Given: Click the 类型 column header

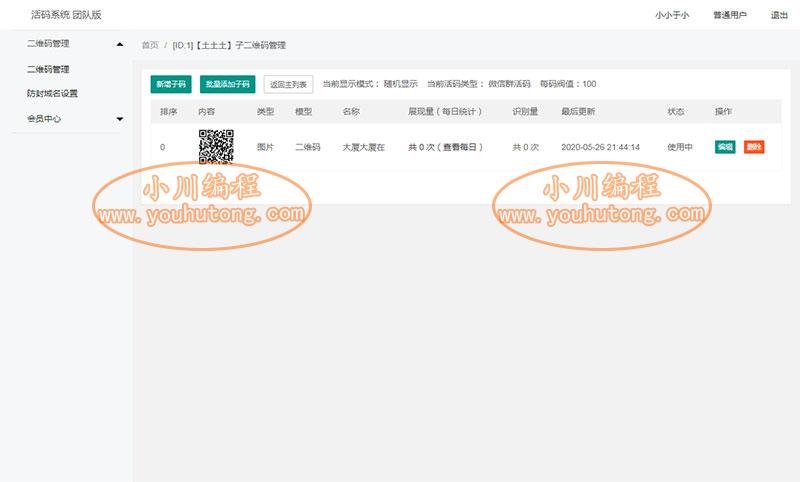Looking at the screenshot, I should coord(265,111).
